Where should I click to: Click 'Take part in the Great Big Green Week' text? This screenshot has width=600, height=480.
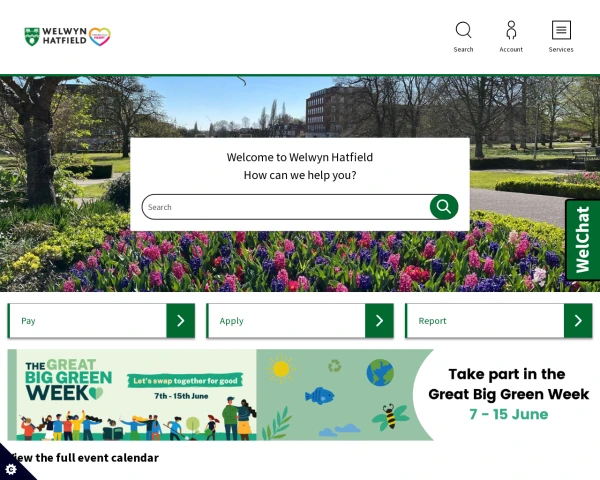click(509, 384)
